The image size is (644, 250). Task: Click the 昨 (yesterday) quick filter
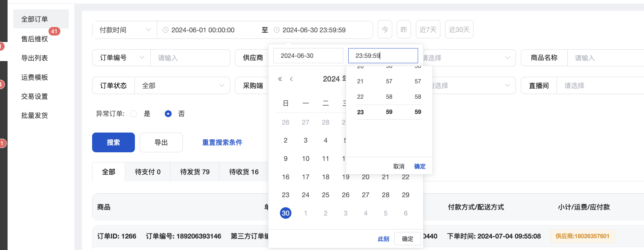pyautogui.click(x=404, y=29)
